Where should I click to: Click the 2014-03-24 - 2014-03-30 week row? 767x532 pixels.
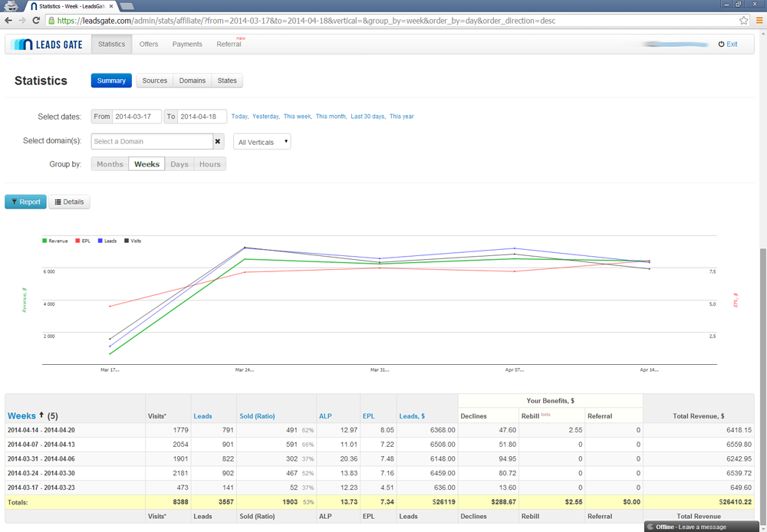380,473
